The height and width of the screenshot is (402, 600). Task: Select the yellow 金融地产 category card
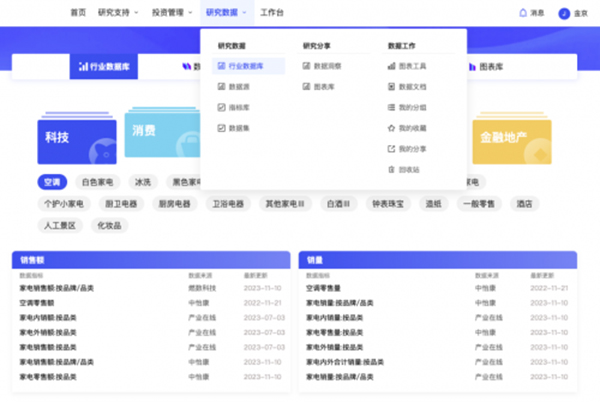512,141
